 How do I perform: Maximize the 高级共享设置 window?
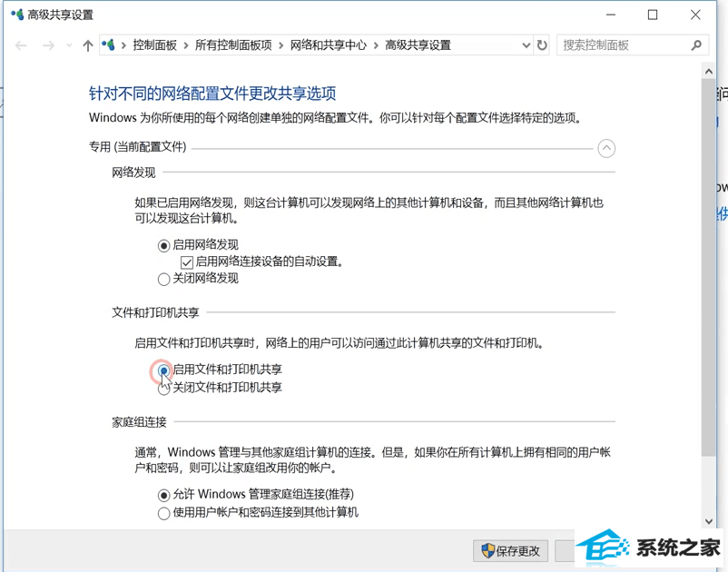tap(653, 15)
